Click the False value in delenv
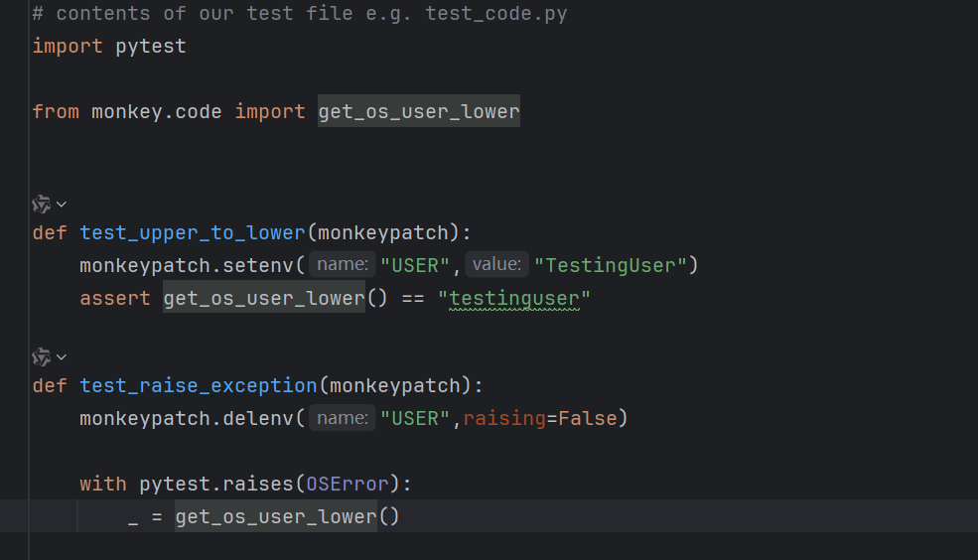The image size is (978, 560). [x=588, y=418]
